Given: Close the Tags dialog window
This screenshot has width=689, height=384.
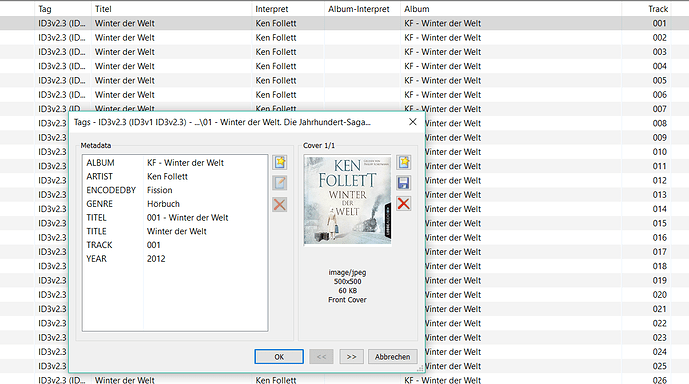Looking at the screenshot, I should [x=413, y=122].
